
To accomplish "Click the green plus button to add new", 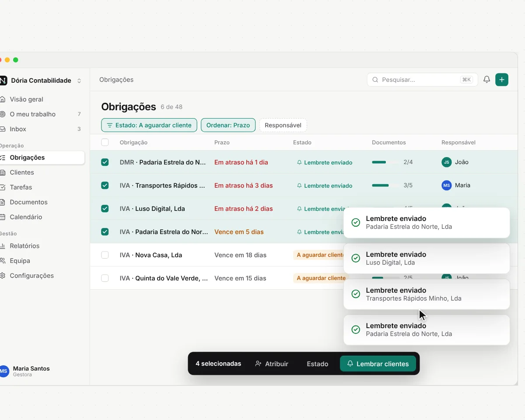I will point(502,80).
